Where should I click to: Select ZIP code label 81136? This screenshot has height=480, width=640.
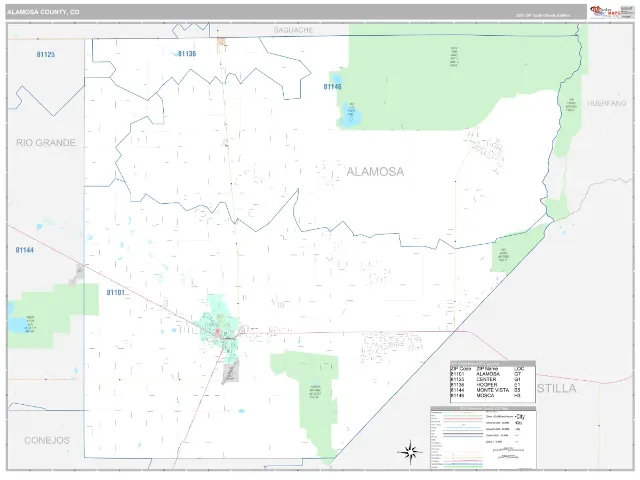(x=187, y=53)
